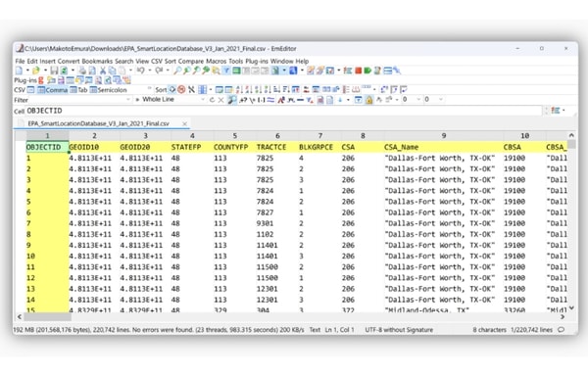Click the abort X icon in Filter bar
The height and width of the screenshot is (376, 588).
coord(220,100)
